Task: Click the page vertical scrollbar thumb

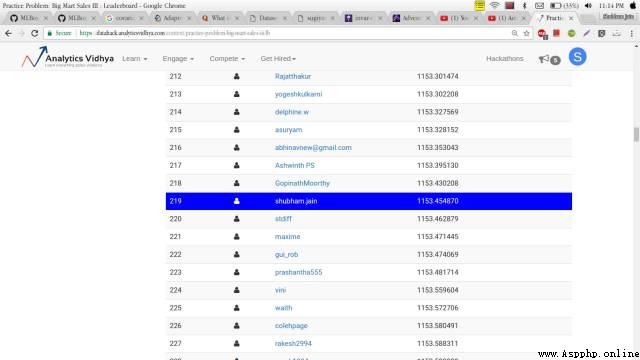Action: click(636, 134)
